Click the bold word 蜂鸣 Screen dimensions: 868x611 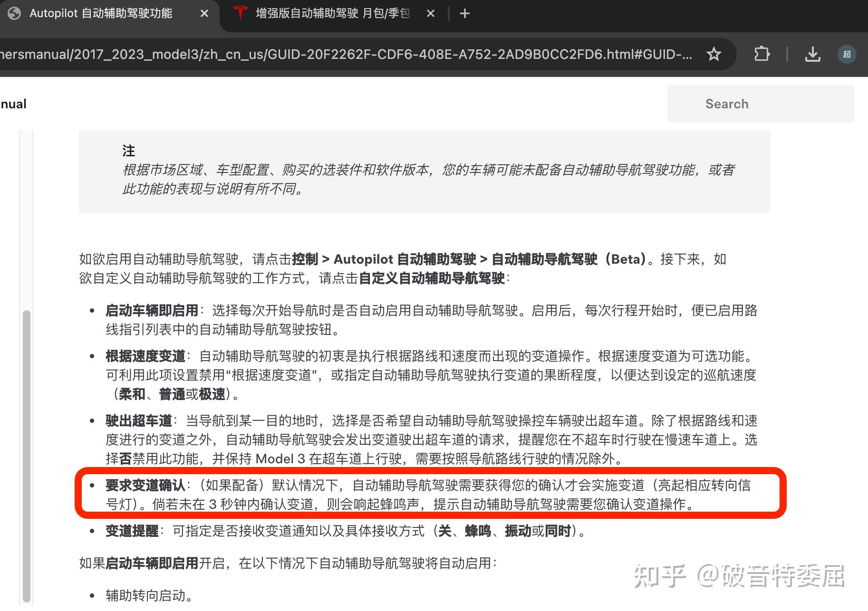click(478, 531)
